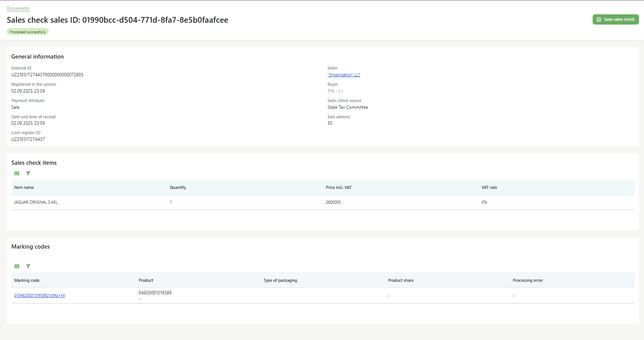Open column settings for Sales check items
Image resolution: width=644 pixels, height=340 pixels.
tap(17, 173)
